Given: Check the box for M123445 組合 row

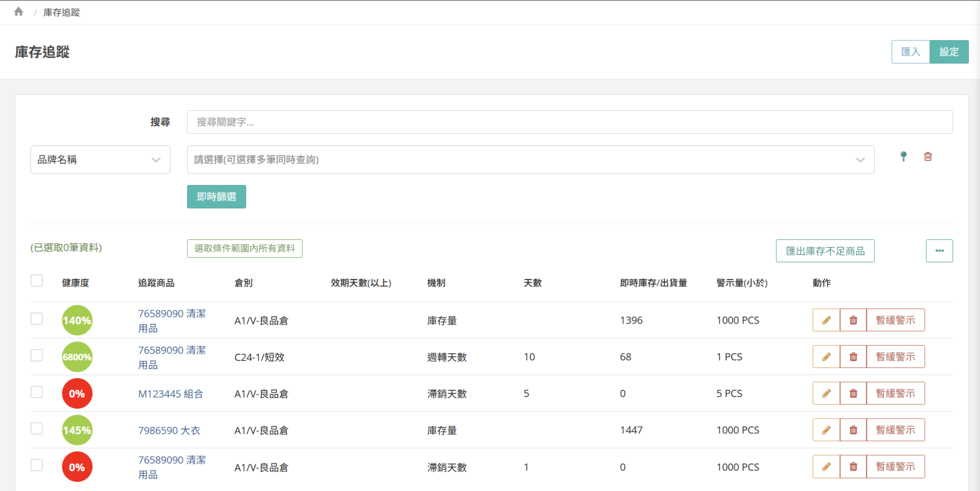Looking at the screenshot, I should point(37,392).
